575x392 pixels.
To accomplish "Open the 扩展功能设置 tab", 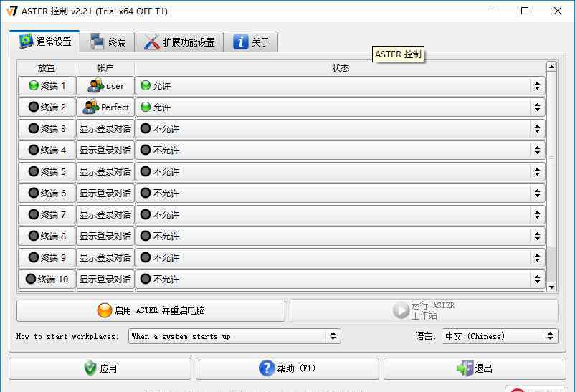I will click(179, 42).
